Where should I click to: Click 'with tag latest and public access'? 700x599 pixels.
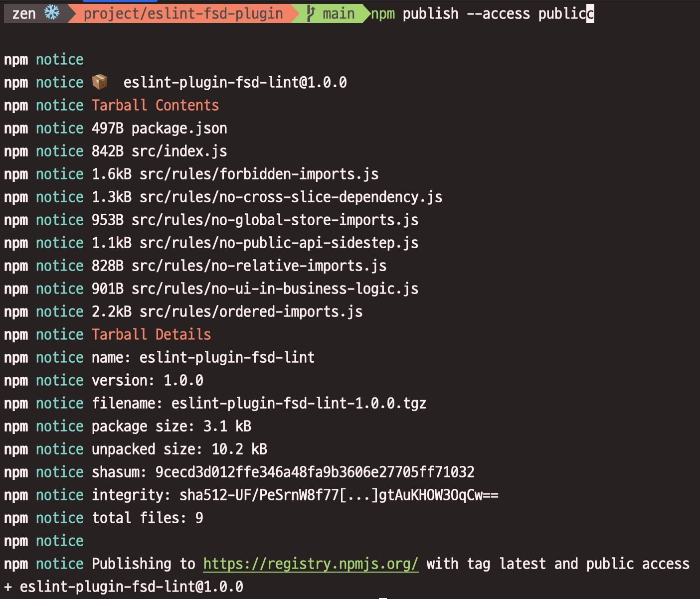click(x=558, y=564)
